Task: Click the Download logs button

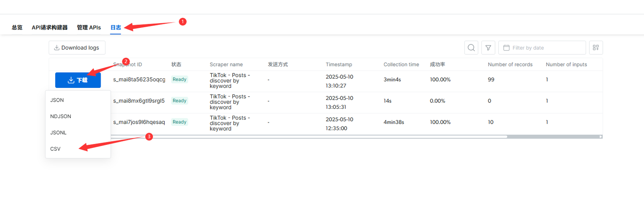Action: click(x=77, y=48)
